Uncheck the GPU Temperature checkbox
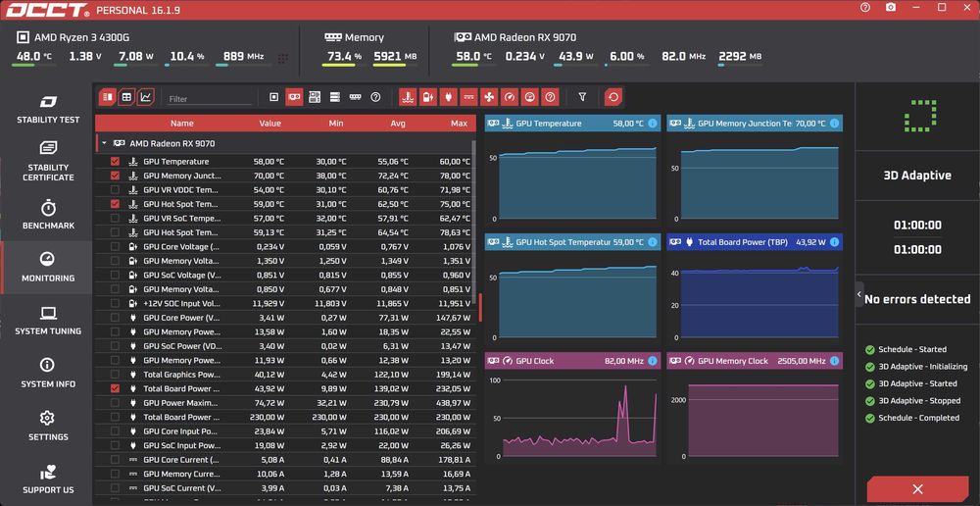Viewport: 980px width, 506px height. pyautogui.click(x=115, y=162)
